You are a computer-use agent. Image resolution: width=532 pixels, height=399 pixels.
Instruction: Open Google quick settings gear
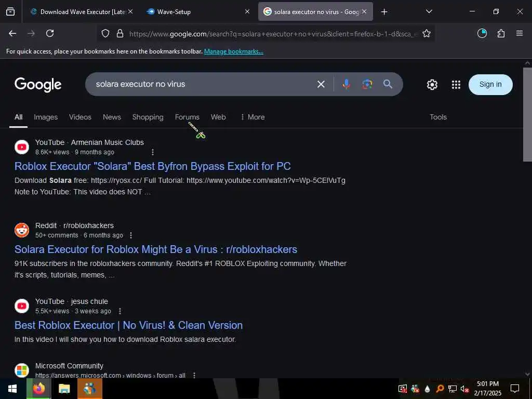click(432, 85)
